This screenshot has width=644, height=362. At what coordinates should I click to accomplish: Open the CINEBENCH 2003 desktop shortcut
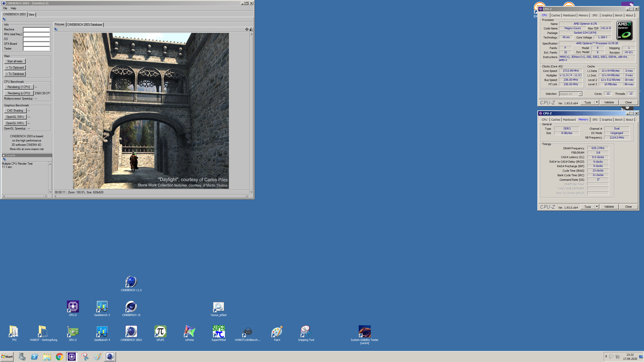tap(131, 333)
